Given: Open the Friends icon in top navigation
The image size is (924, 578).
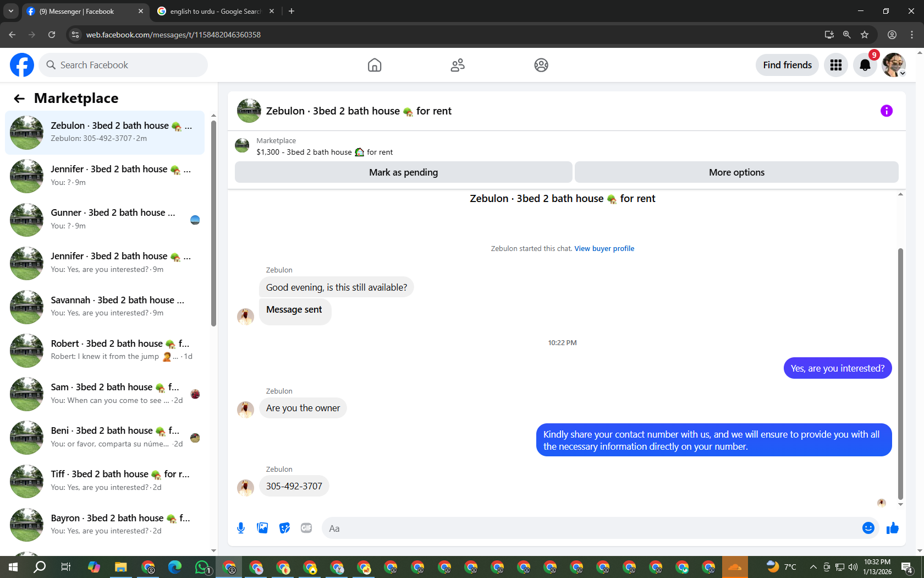Looking at the screenshot, I should (x=458, y=65).
